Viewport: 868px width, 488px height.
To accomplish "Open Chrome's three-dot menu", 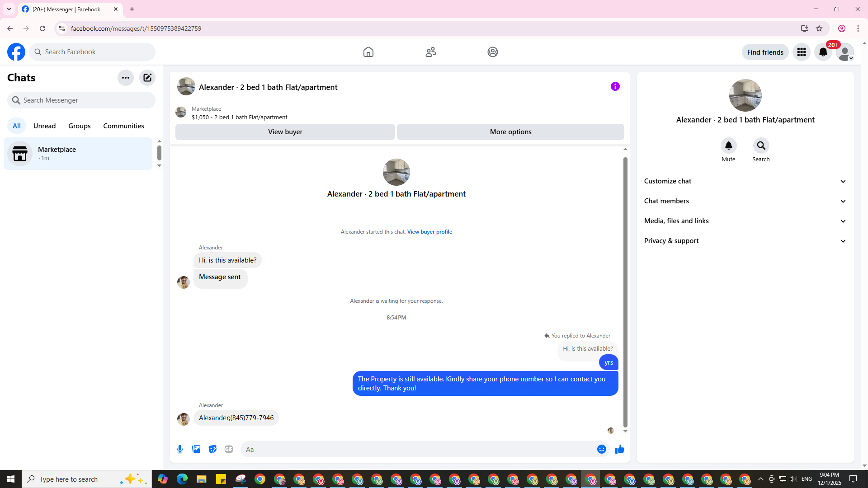I will click(x=858, y=28).
